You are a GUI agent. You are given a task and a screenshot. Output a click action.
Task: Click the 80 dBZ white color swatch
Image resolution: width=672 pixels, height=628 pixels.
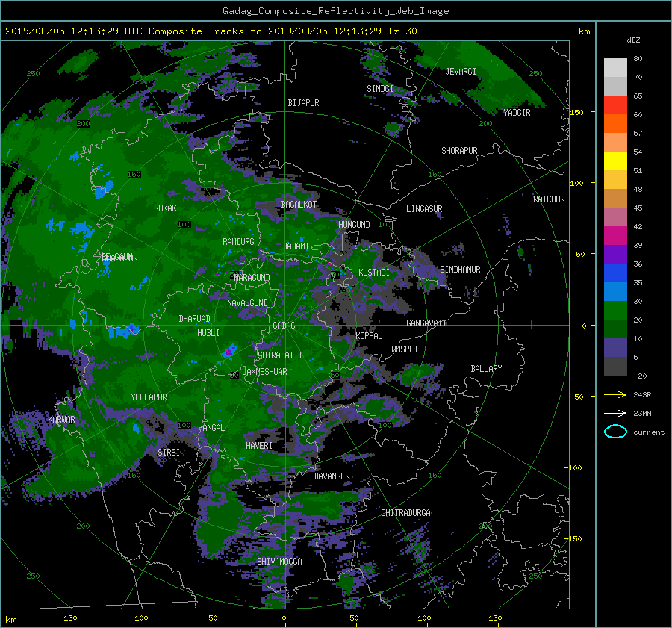(615, 67)
